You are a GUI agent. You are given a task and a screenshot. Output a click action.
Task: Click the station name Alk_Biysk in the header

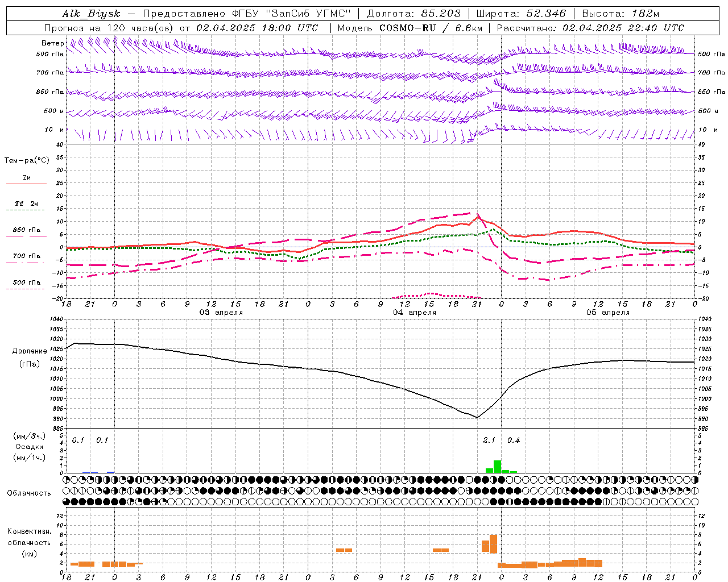tap(92, 14)
